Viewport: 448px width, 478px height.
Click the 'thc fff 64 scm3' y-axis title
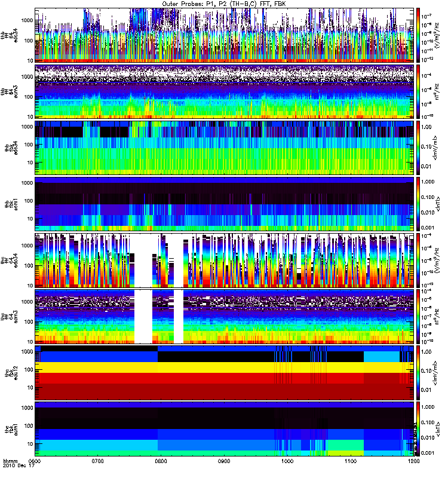[9, 317]
